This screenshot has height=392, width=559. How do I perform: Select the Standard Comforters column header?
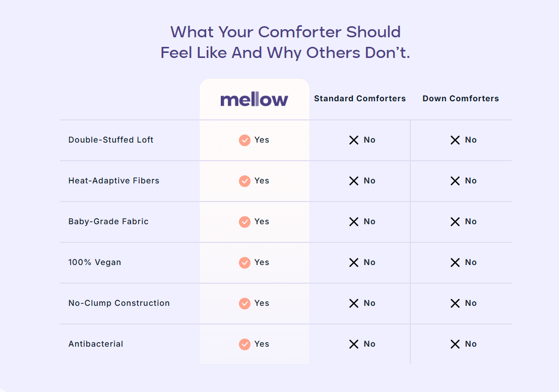[360, 99]
